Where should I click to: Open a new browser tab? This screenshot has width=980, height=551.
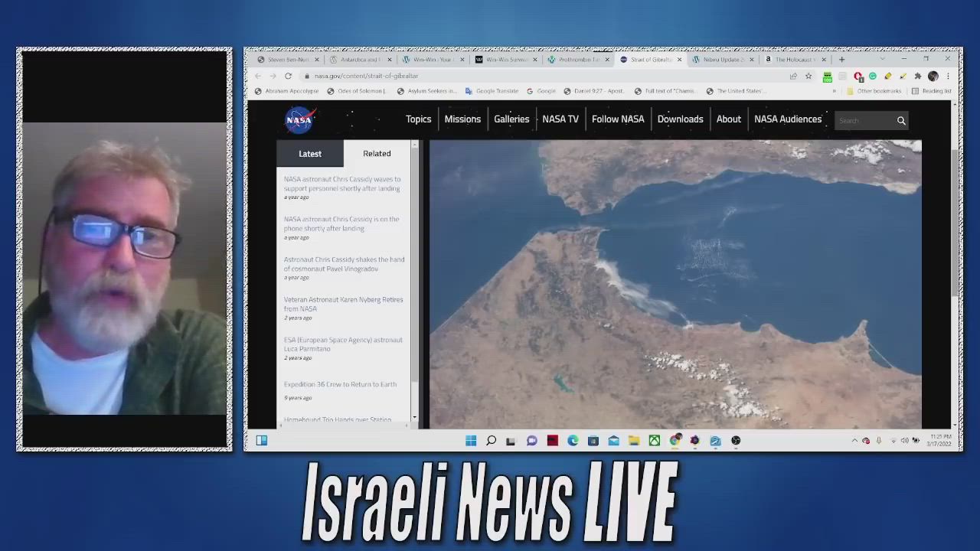(841, 59)
